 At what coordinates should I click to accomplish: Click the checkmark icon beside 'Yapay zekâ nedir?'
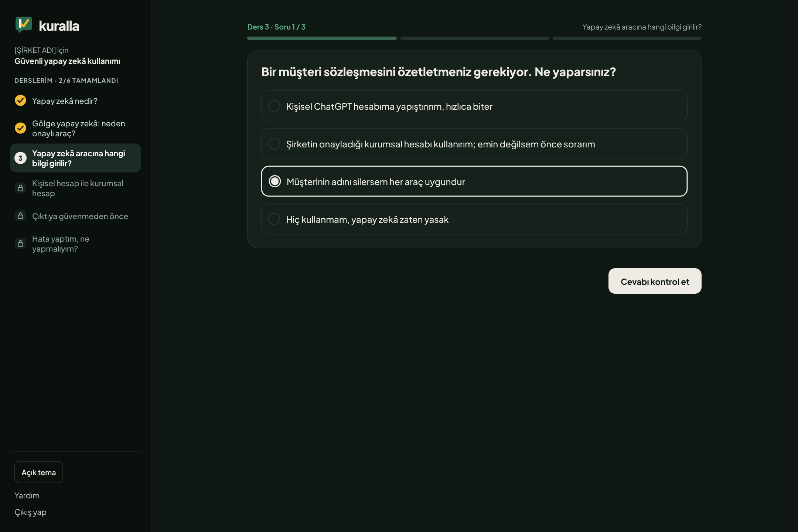pyautogui.click(x=20, y=100)
